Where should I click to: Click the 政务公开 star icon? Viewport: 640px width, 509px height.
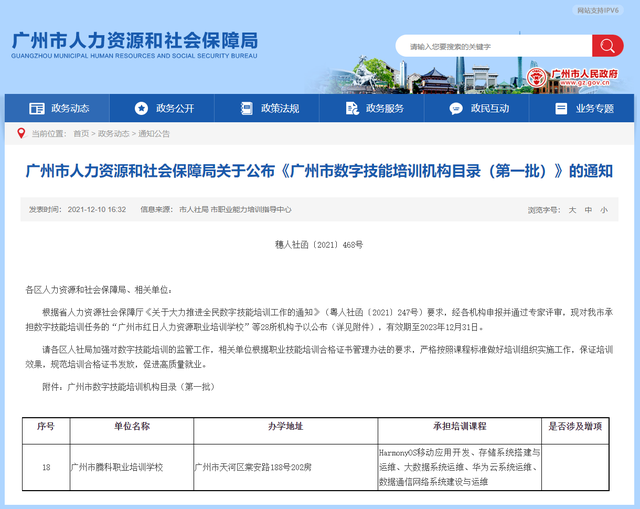point(141,108)
